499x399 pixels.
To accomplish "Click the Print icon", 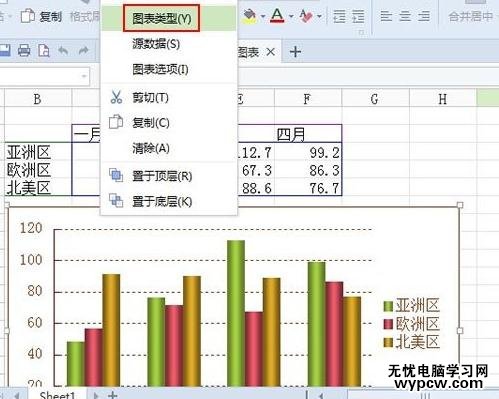I will 24,51.
